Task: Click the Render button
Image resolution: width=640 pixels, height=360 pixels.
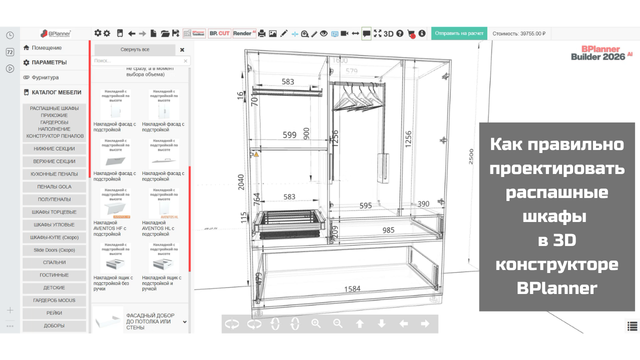Action: point(244,33)
